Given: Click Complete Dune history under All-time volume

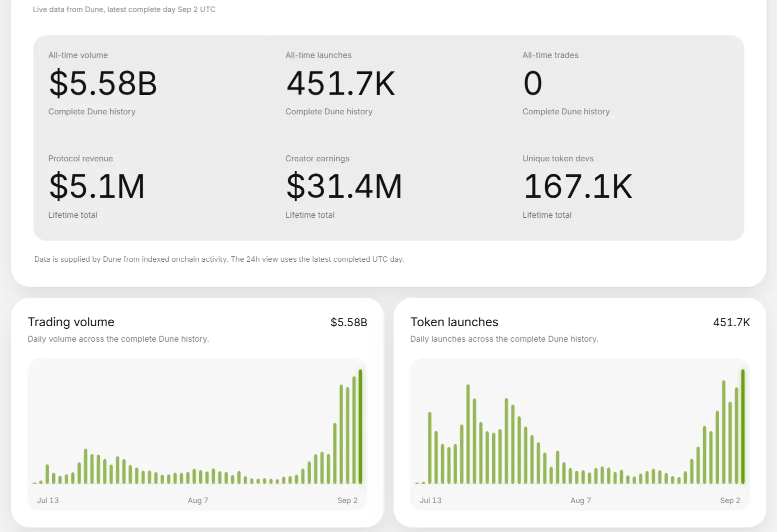Looking at the screenshot, I should click(x=92, y=112).
